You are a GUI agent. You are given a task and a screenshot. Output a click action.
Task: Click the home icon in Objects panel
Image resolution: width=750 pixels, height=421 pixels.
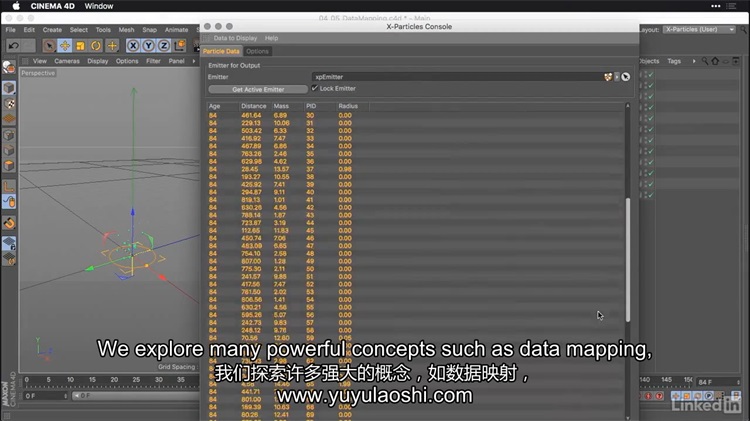pos(715,61)
